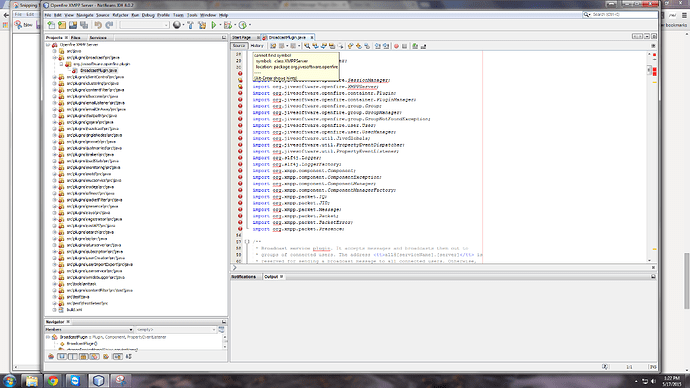Viewport: 690px width, 388px height.
Task: Open the Run Project dropdown arrow
Action: click(220, 25)
